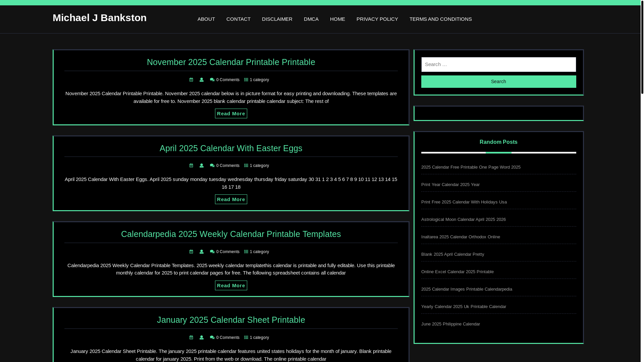644x362 pixels.
Task: Click the green Search button
Action: [x=499, y=81]
